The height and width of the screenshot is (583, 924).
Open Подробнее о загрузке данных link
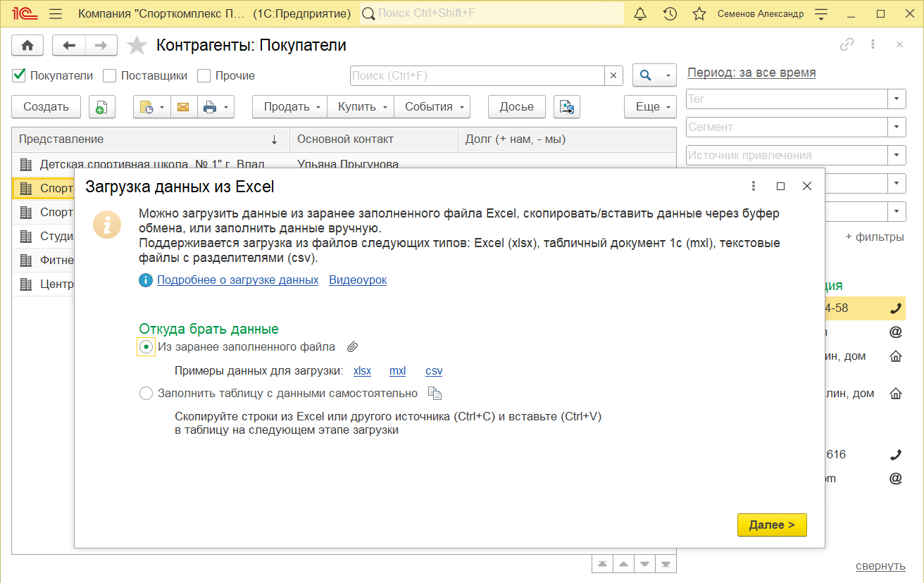point(237,280)
